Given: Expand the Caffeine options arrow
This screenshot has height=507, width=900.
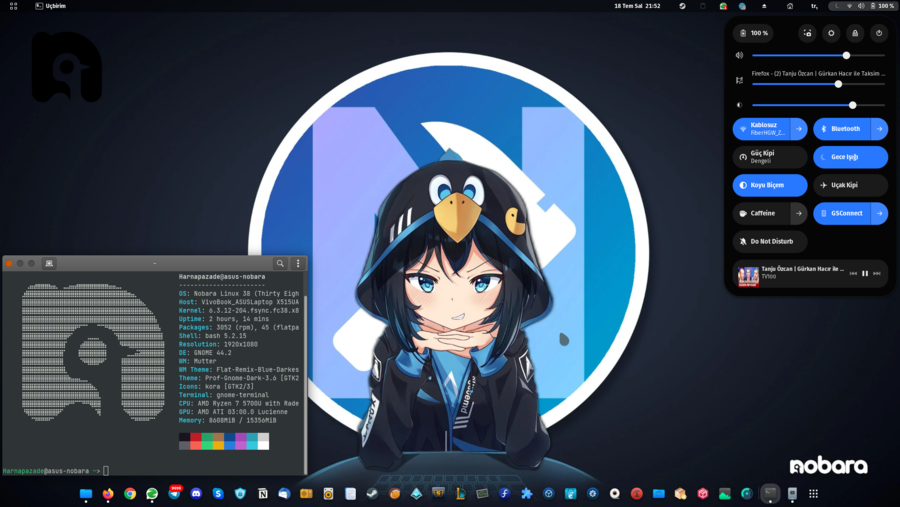Looking at the screenshot, I should pyautogui.click(x=799, y=213).
